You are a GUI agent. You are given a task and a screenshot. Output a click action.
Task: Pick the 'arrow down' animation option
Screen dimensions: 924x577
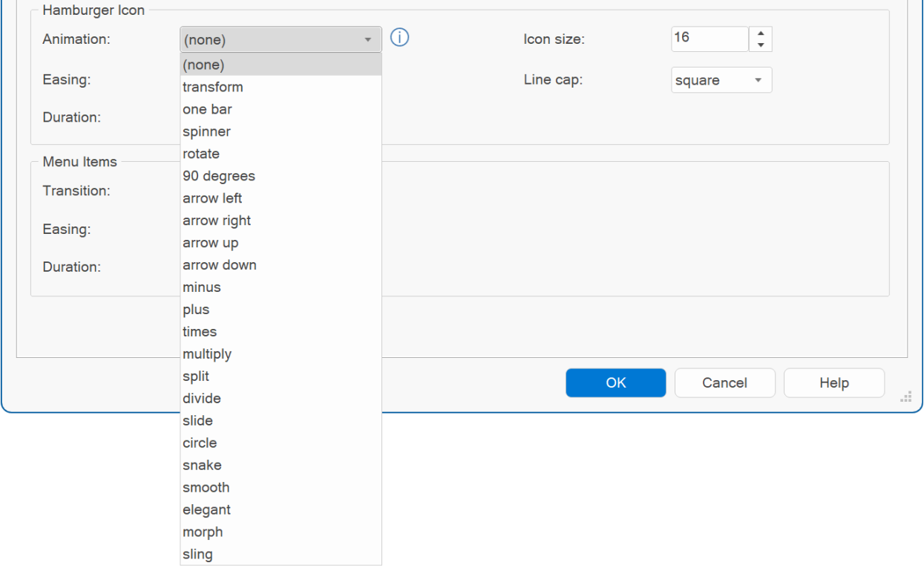(x=220, y=265)
